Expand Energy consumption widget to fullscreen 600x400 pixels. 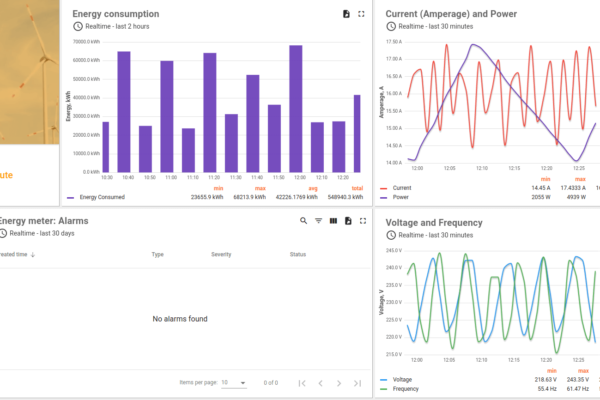tap(361, 14)
